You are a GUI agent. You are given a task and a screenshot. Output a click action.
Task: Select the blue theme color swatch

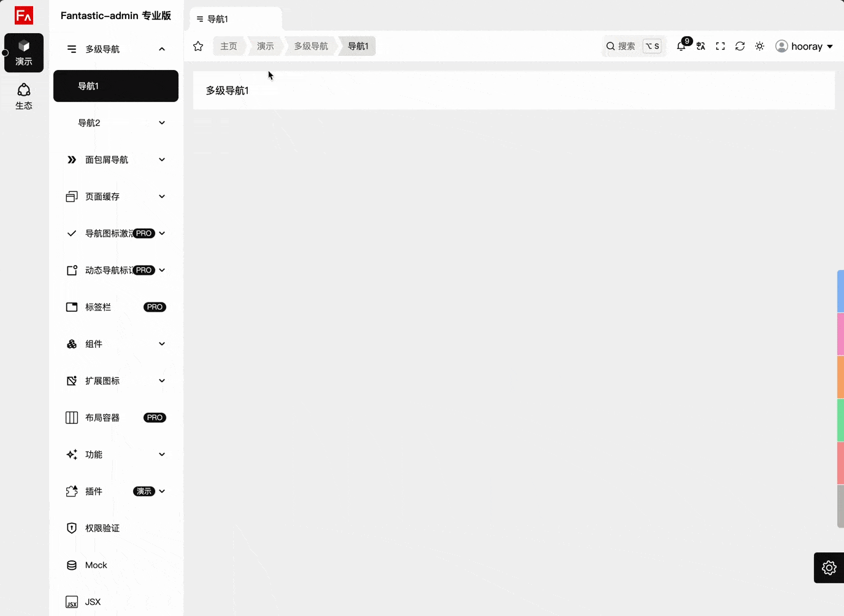(840, 291)
